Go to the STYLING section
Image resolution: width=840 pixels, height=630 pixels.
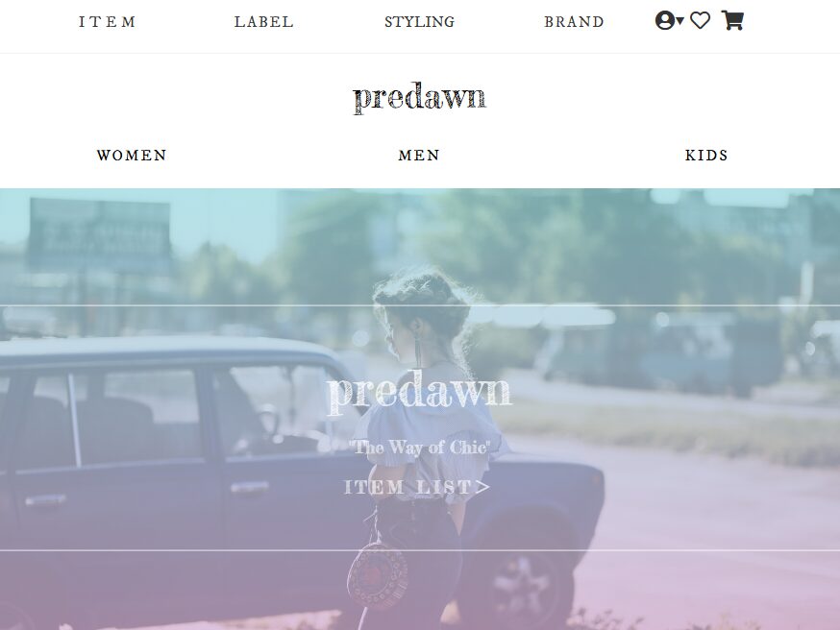[419, 22]
